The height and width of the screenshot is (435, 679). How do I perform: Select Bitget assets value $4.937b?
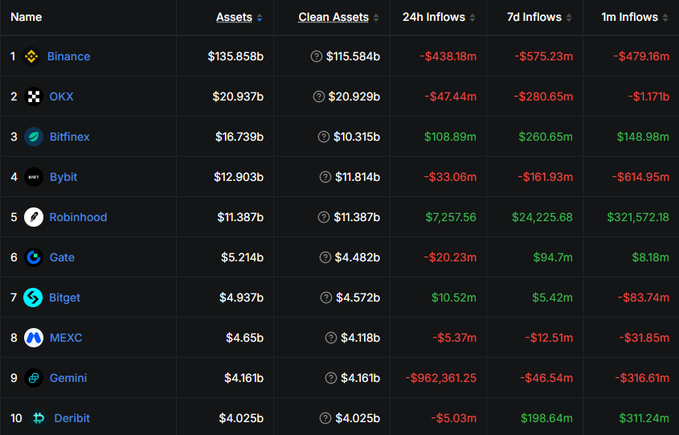point(241,298)
